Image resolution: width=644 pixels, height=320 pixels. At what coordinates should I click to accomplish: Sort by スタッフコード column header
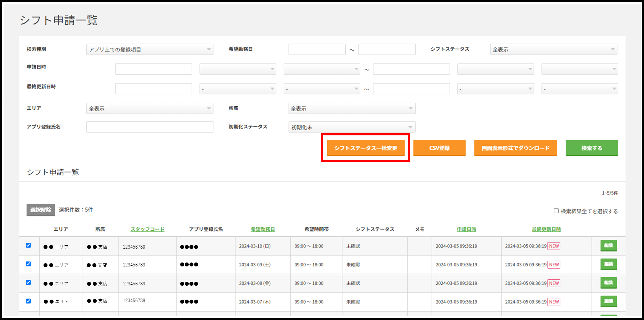tap(147, 229)
